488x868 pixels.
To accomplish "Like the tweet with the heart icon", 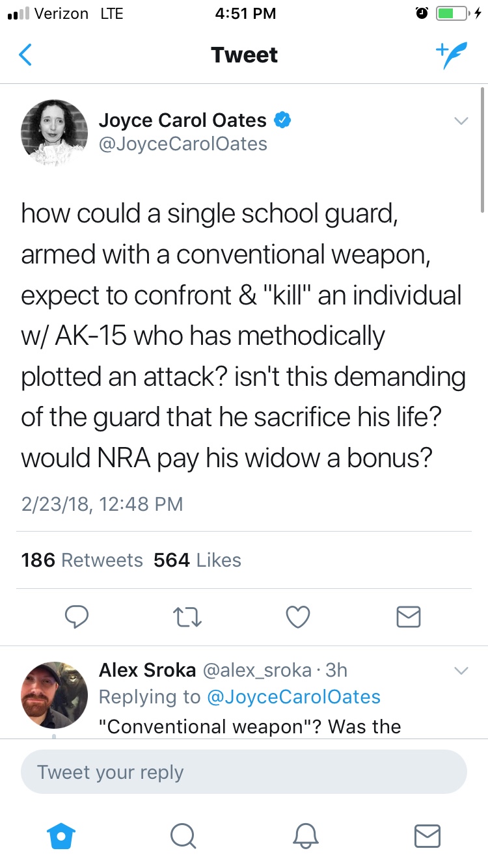I will pos(298,616).
